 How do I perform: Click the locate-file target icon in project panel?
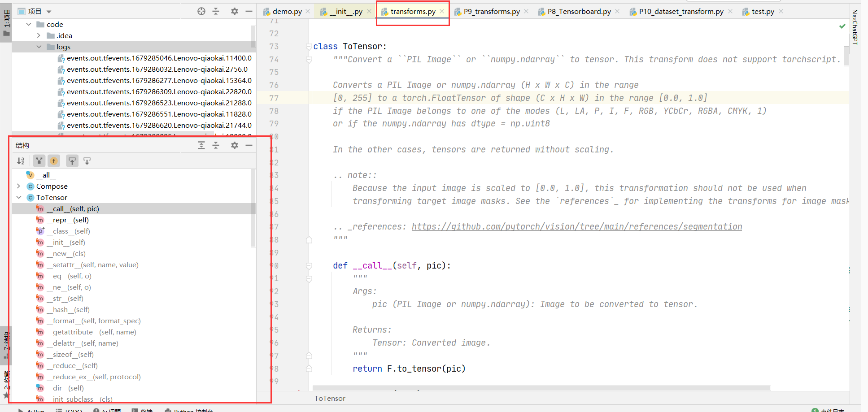201,11
